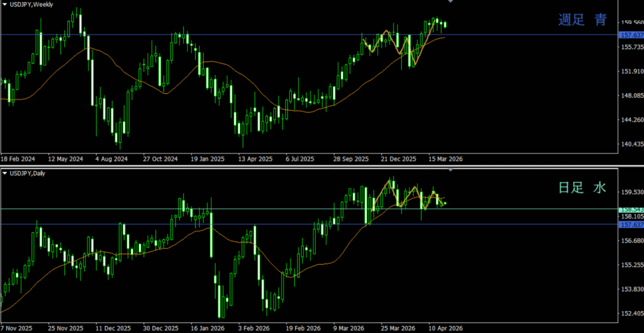The image size is (644, 333).
Task: Click the blue 157.637 price tag on Daily axis
Action: click(631, 224)
